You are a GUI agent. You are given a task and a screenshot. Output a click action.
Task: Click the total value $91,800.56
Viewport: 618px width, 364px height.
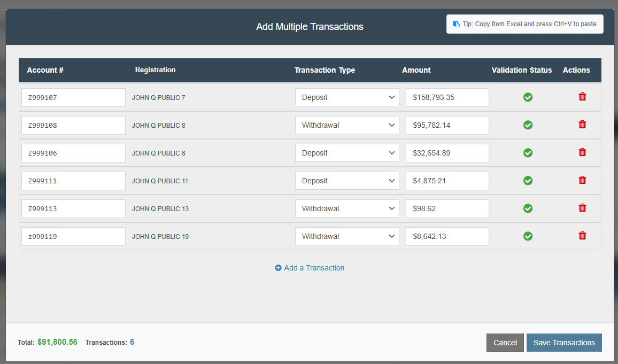pos(58,342)
